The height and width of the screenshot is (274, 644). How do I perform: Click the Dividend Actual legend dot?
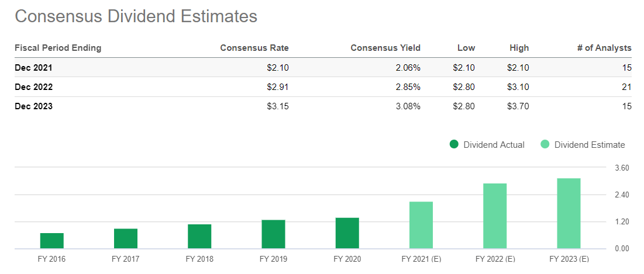454,145
